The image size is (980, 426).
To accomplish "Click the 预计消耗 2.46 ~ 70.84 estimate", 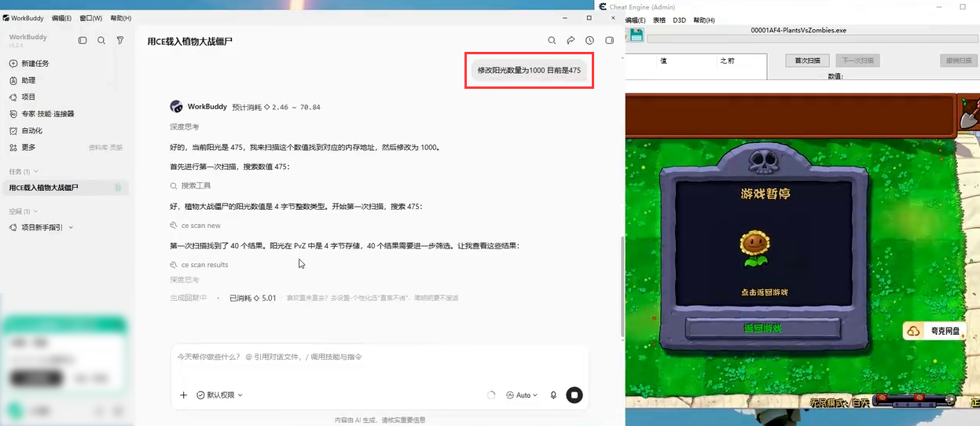I will (x=276, y=107).
